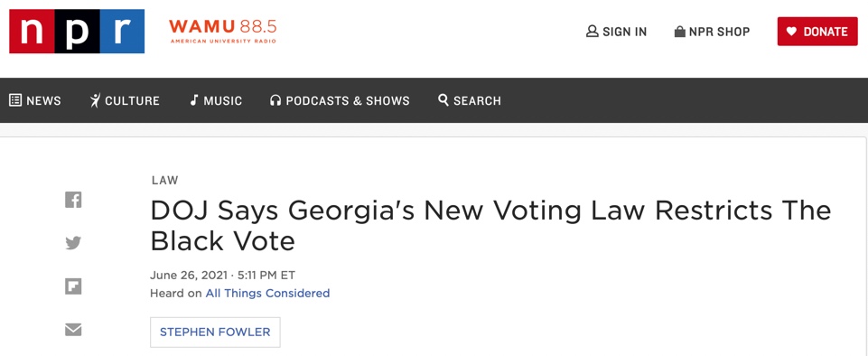
Task: Open the All Things Considered link
Action: [x=267, y=294]
